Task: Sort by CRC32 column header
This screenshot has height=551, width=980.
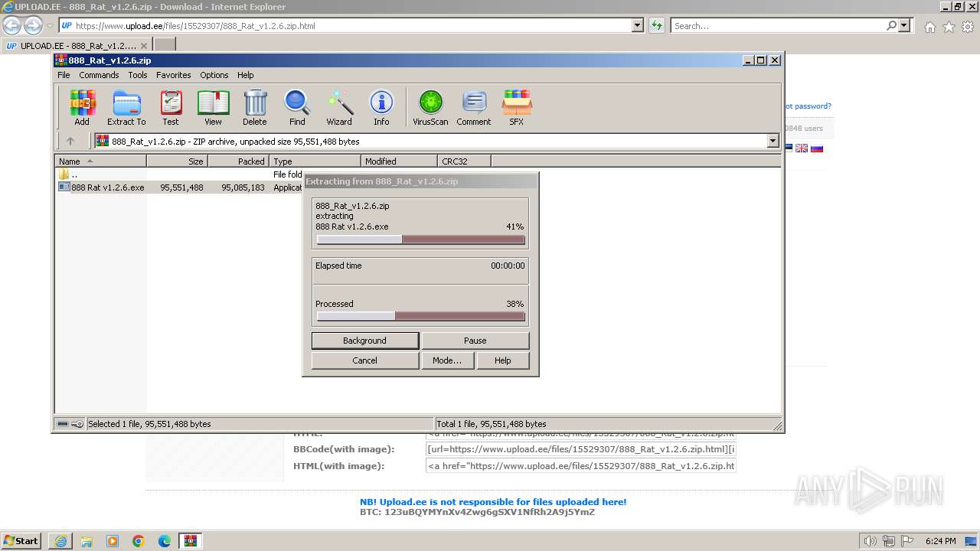Action: tap(465, 161)
